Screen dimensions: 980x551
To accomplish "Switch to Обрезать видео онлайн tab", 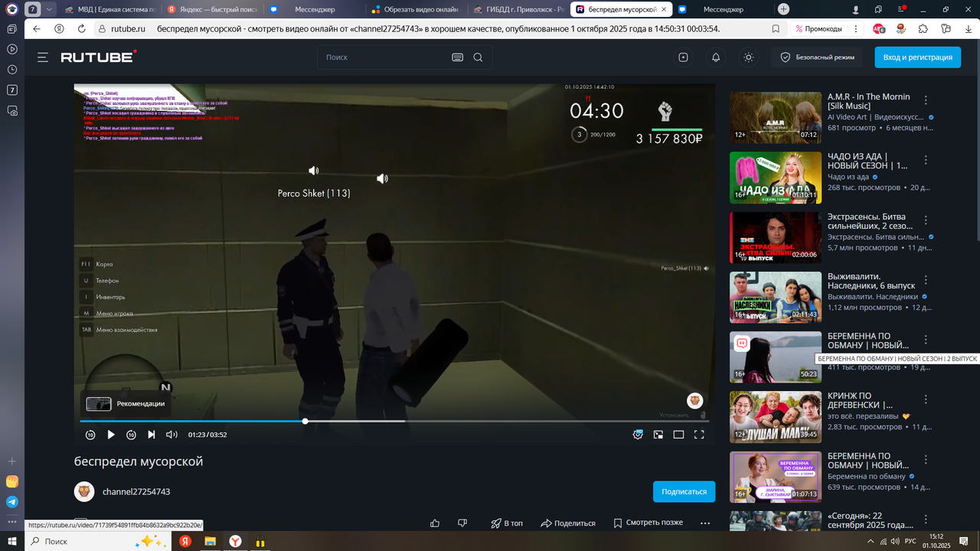I will [x=416, y=9].
